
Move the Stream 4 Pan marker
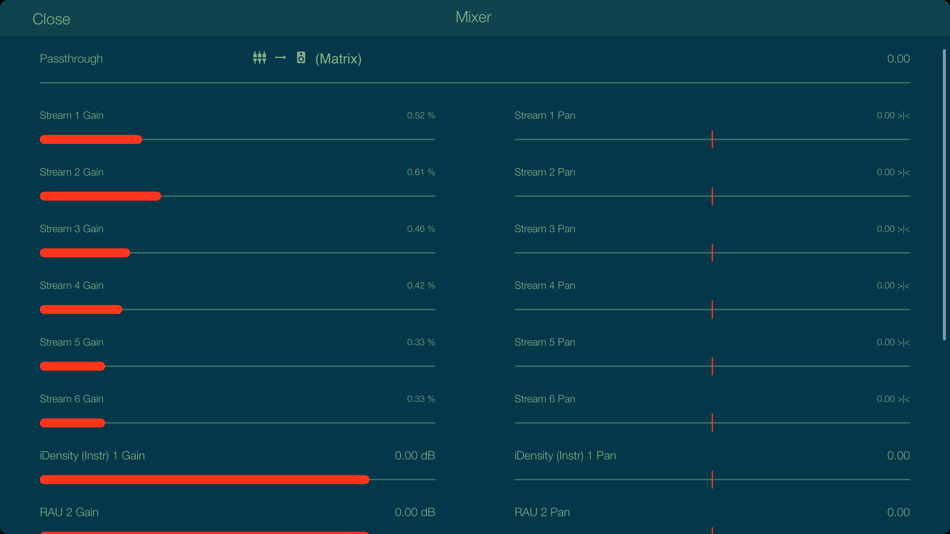[x=712, y=309]
